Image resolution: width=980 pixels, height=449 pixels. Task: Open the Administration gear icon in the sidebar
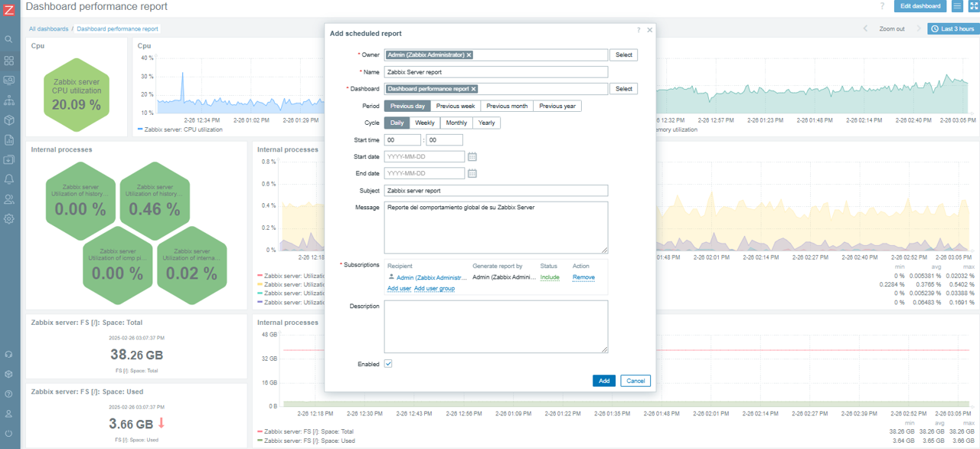9,219
